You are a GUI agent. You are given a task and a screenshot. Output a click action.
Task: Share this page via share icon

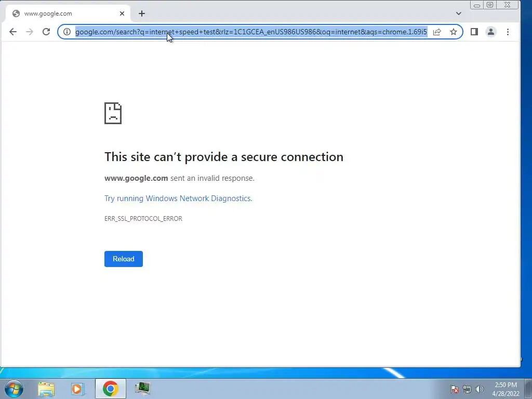[437, 32]
